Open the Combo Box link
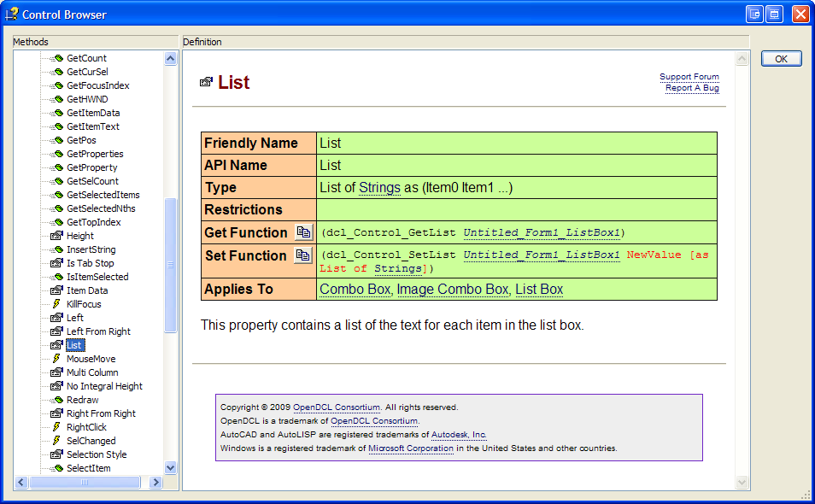Viewport: 815px width, 504px height. 355,289
